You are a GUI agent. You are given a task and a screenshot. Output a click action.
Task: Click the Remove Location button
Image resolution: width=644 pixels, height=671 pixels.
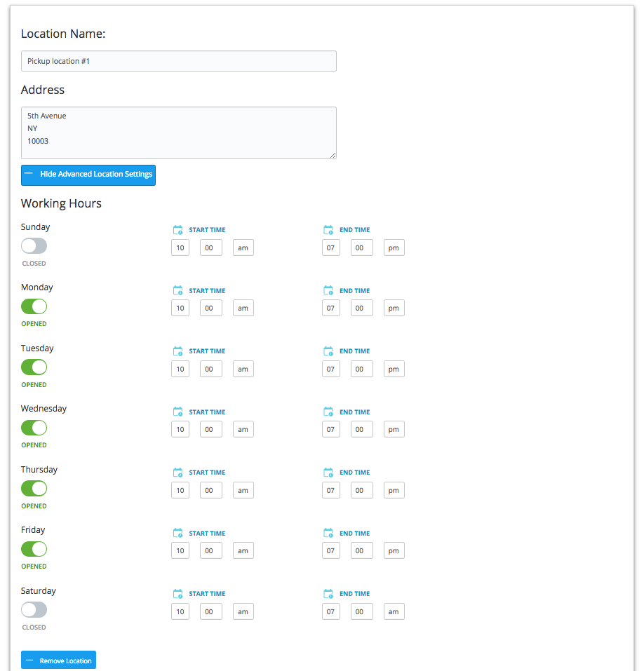58,660
